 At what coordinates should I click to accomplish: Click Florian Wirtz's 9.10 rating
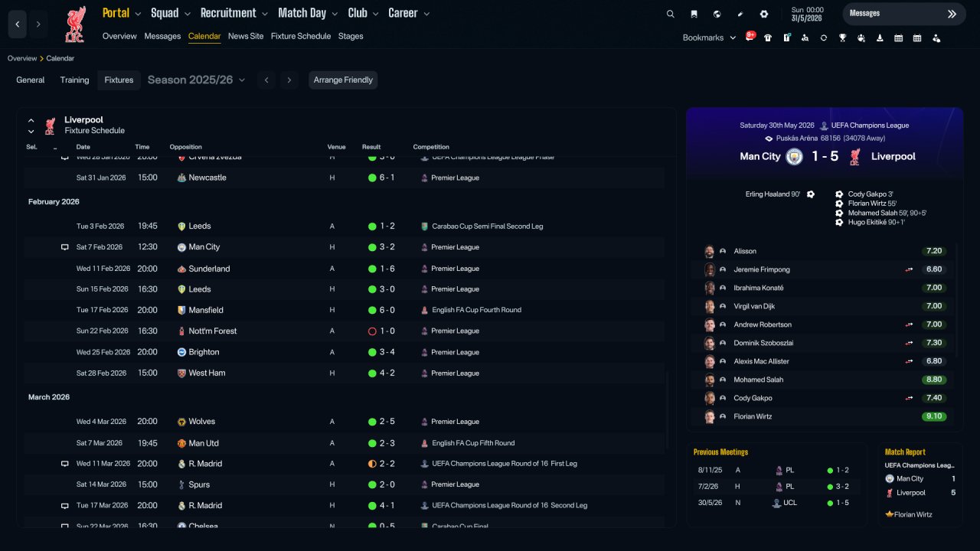934,416
